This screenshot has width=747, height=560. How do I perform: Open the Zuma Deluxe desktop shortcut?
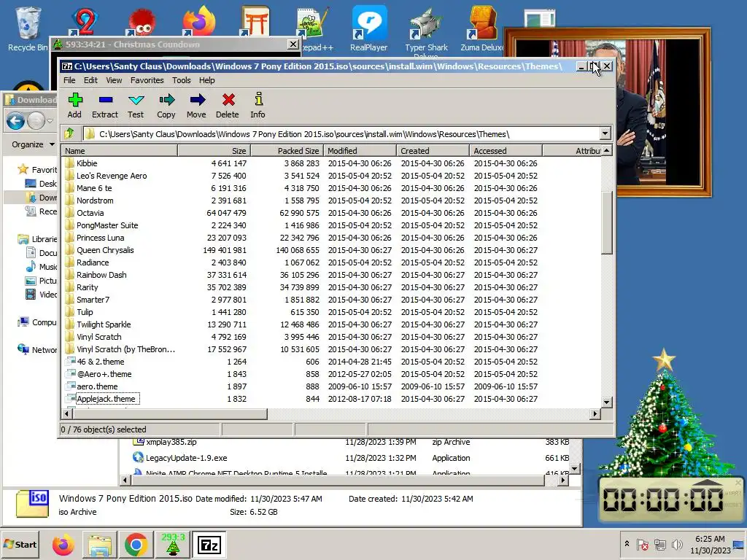click(x=482, y=28)
